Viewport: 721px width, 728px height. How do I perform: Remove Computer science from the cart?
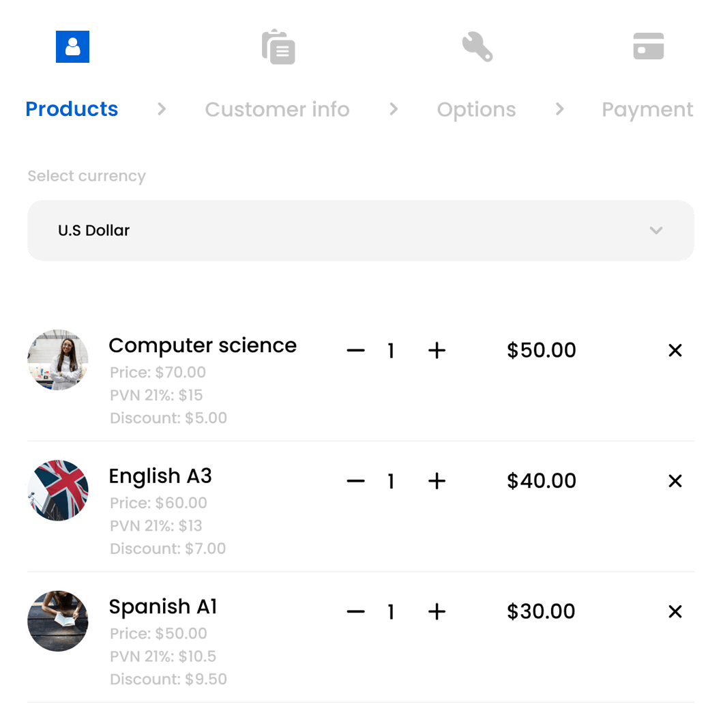(675, 351)
